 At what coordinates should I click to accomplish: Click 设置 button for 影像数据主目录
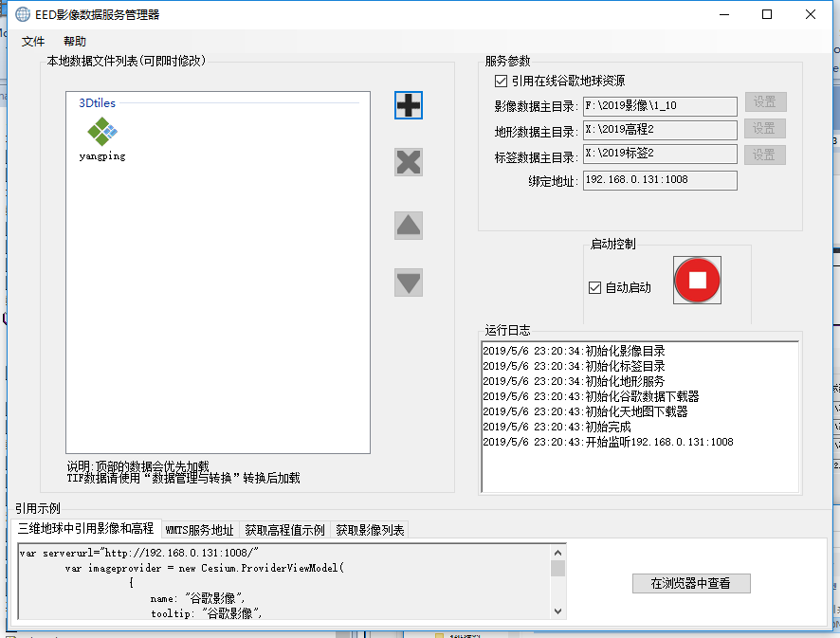(x=765, y=102)
